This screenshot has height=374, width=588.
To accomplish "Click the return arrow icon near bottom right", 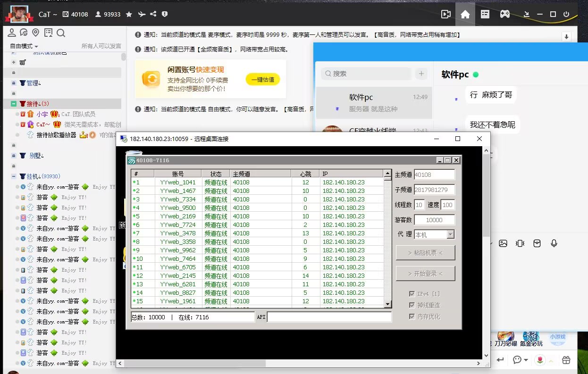I will (x=500, y=360).
